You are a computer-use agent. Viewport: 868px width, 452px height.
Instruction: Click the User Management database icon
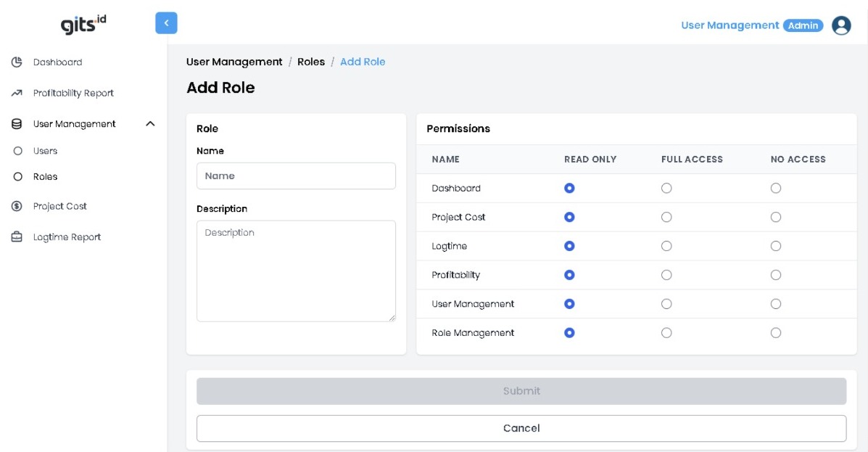pos(17,124)
